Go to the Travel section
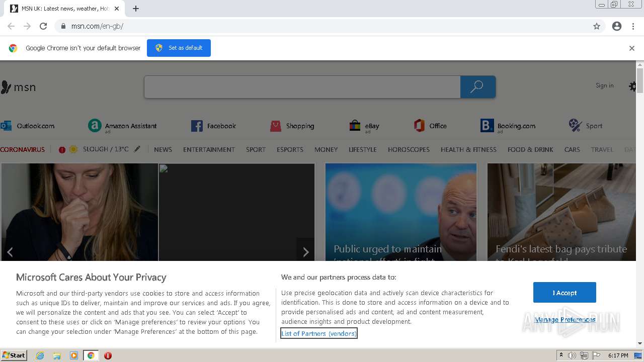 click(x=602, y=149)
